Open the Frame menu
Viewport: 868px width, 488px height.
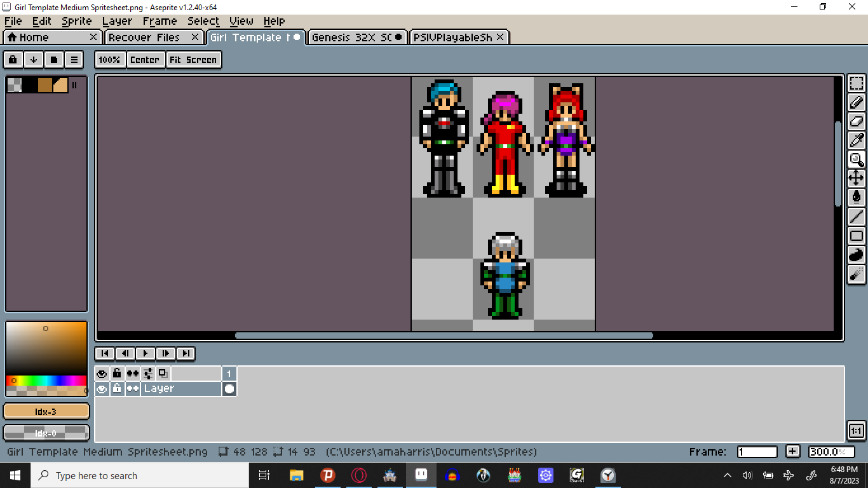click(x=159, y=21)
